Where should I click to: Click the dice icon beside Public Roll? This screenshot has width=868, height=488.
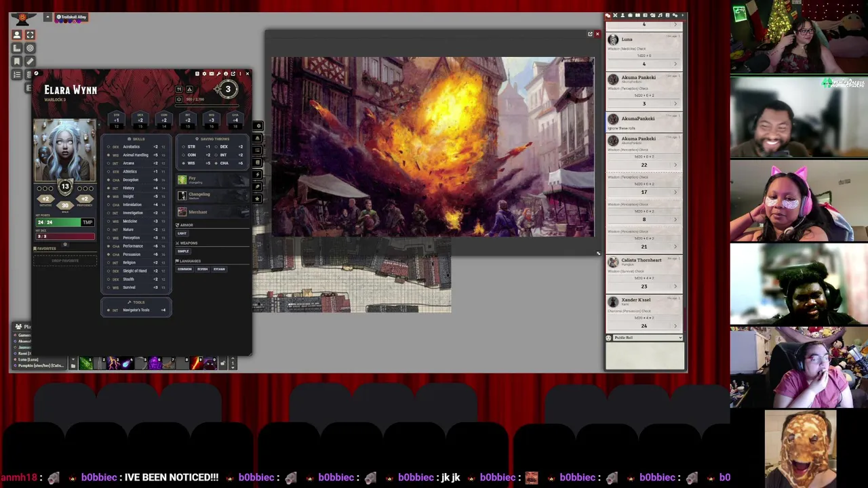[x=608, y=338]
